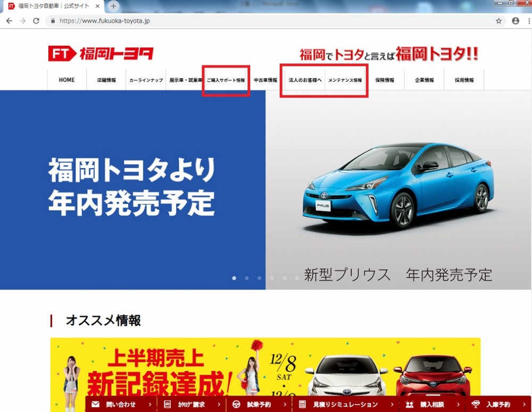This screenshot has width=532, height=412.
Task: Open the カーラインナップ menu item
Action: click(x=146, y=80)
